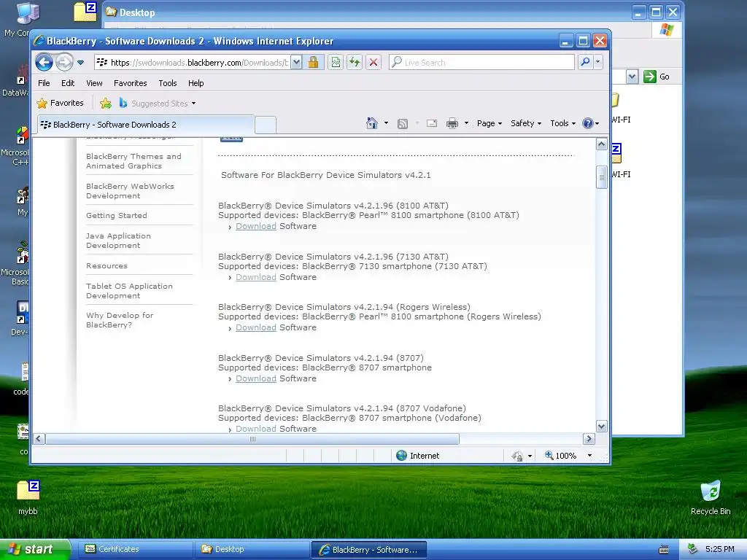Open the Print dropdown arrow
The height and width of the screenshot is (560, 747).
pos(466,123)
